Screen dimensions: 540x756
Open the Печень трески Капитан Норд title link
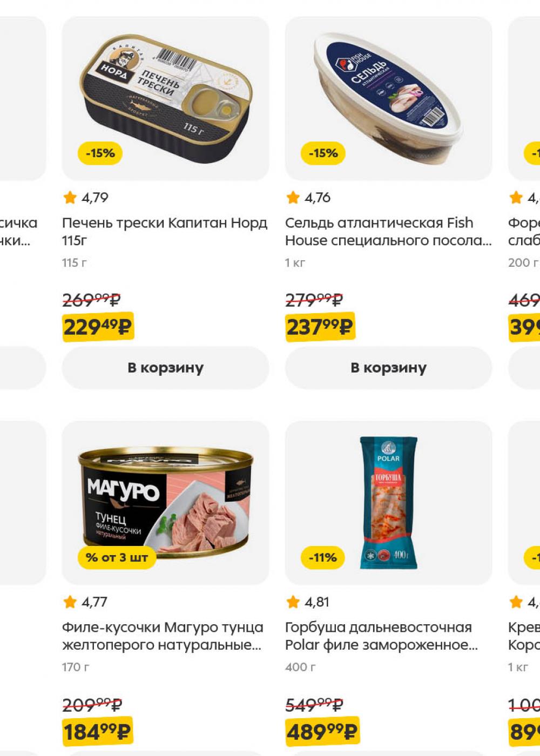pos(165,232)
